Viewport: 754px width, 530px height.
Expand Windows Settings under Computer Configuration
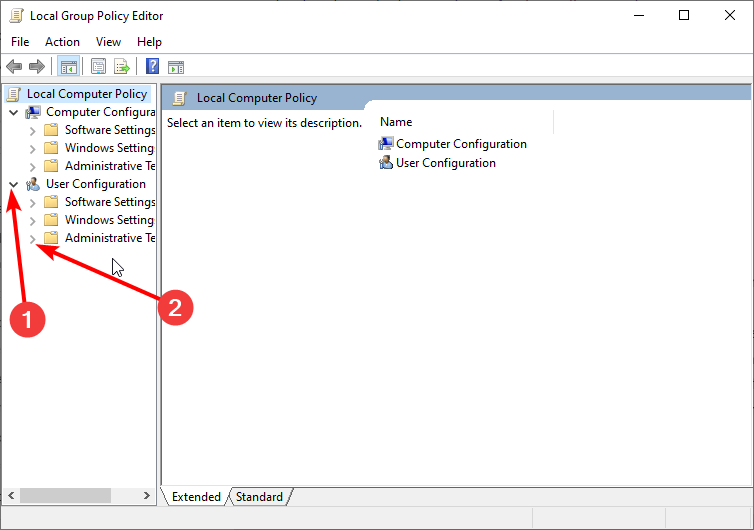[x=32, y=149]
